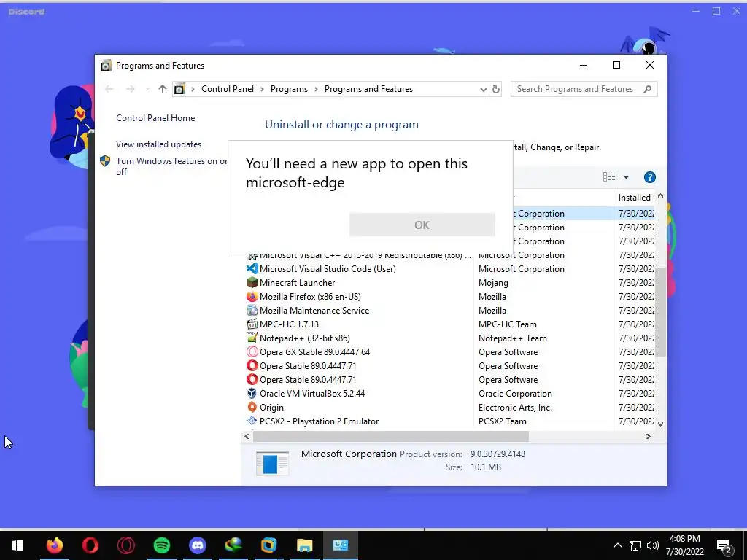
Task: Click the Opera GX list icon
Action: (252, 351)
